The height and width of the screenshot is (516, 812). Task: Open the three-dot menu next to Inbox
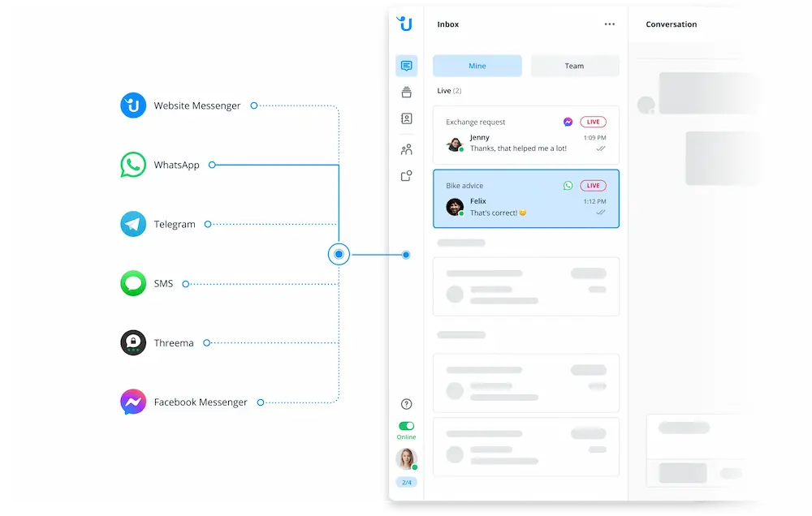pyautogui.click(x=610, y=24)
